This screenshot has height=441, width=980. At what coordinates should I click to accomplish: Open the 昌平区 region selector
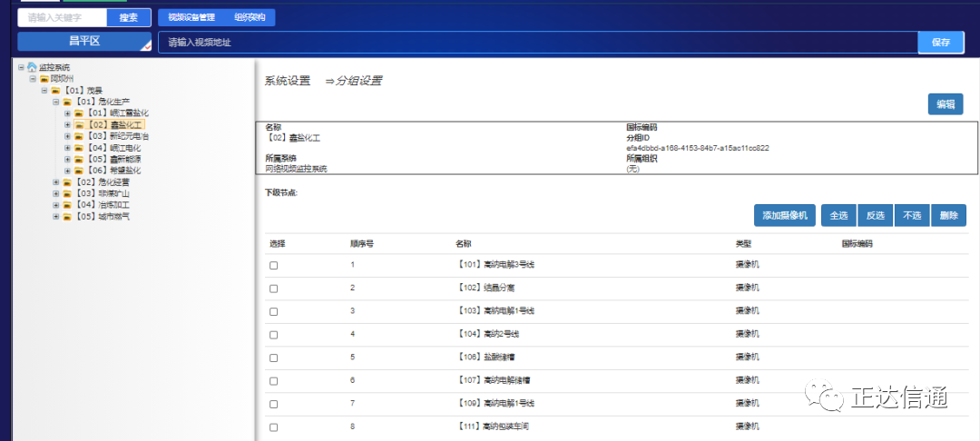(x=84, y=42)
